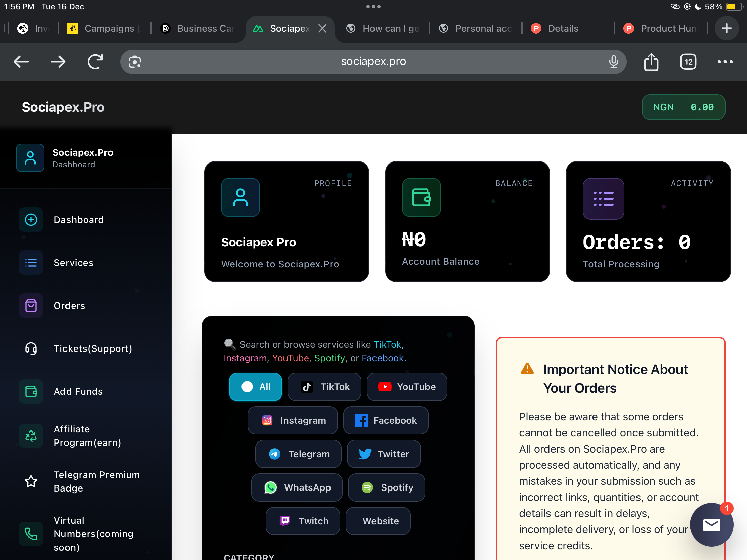The image size is (747, 560).
Task: Select the Services list icon in sidebar
Action: point(31,263)
